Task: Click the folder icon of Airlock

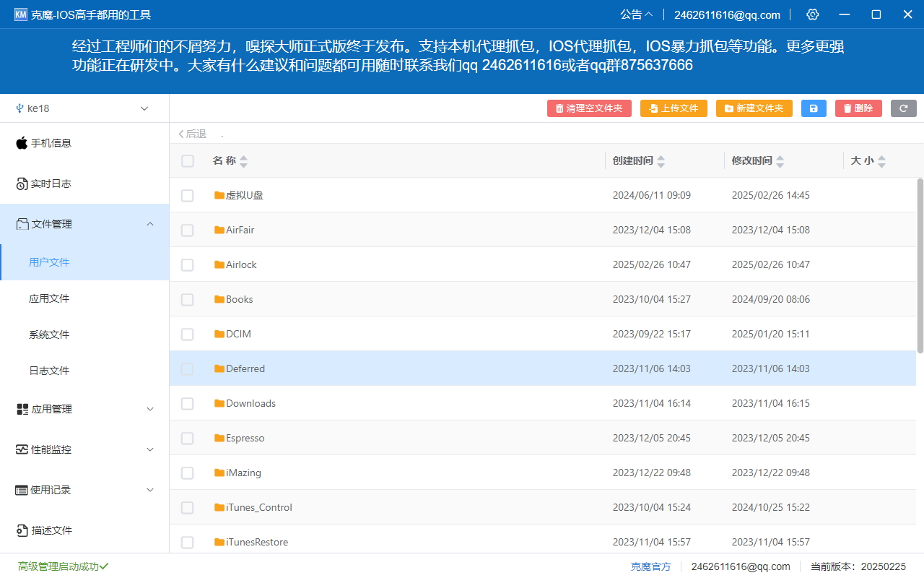Action: coord(219,264)
